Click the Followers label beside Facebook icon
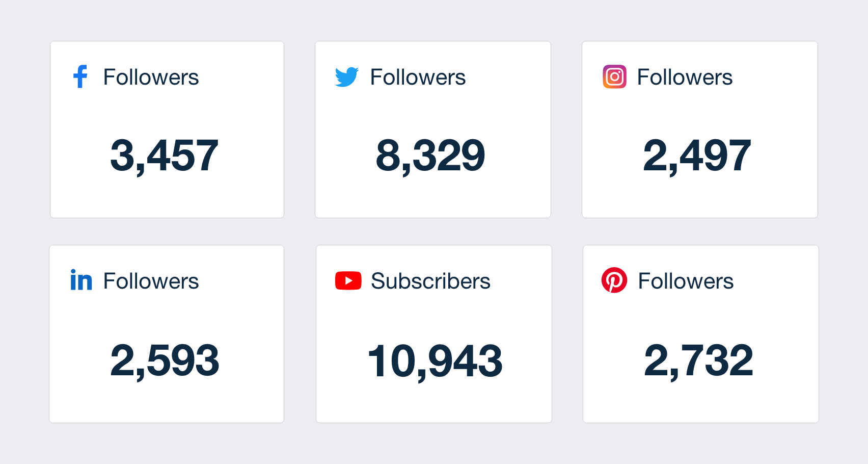 click(151, 78)
